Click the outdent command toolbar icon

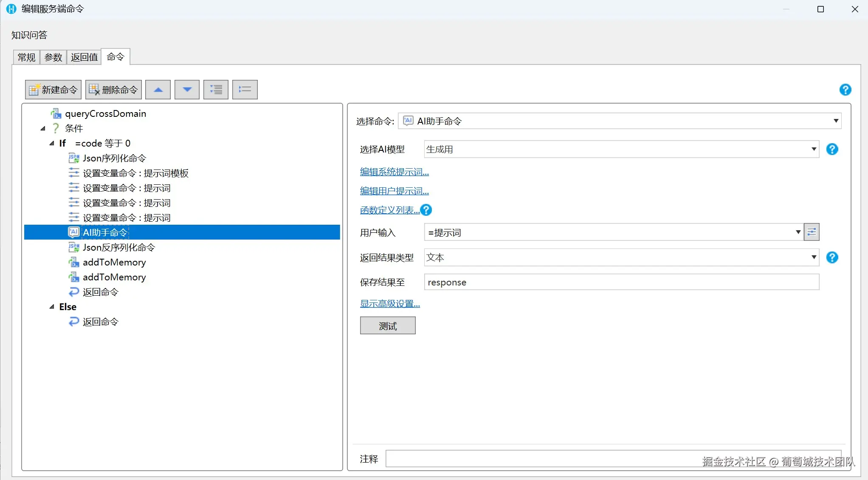click(x=245, y=90)
